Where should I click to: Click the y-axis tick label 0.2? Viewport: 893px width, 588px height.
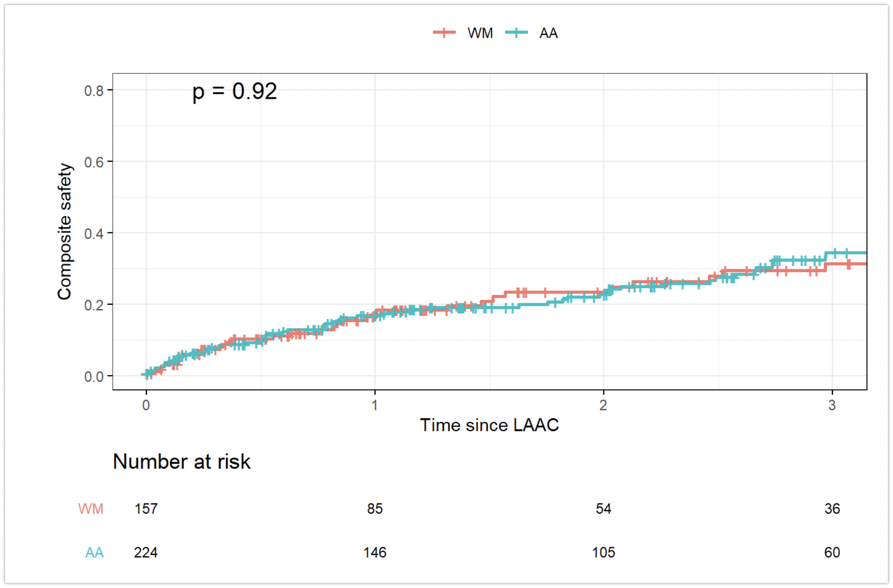(x=94, y=305)
